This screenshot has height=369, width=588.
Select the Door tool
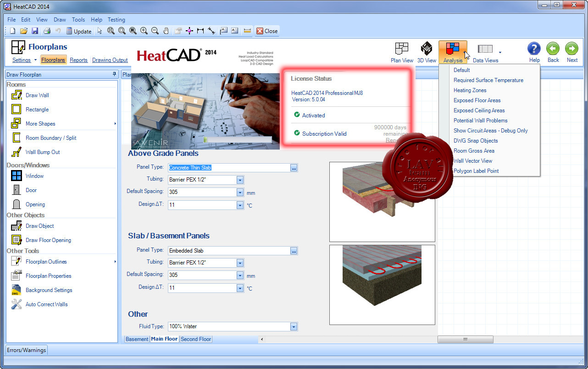click(x=31, y=190)
